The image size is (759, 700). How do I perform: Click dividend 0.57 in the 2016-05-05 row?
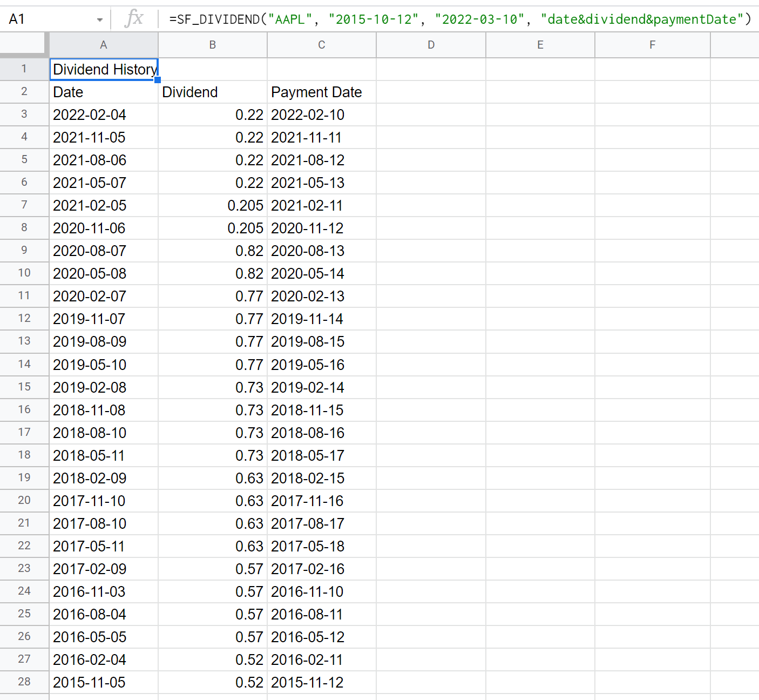pos(213,637)
